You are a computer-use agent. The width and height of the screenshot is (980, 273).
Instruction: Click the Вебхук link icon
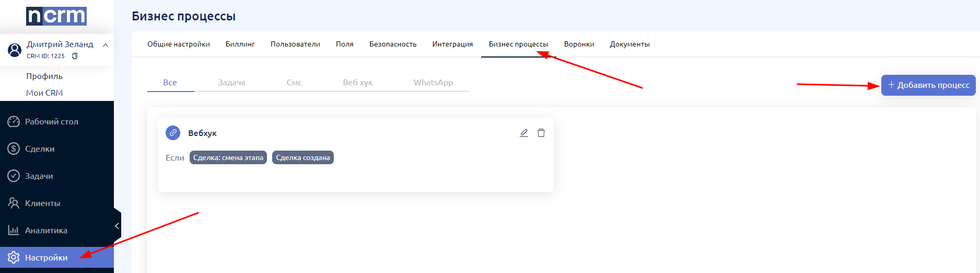(173, 133)
